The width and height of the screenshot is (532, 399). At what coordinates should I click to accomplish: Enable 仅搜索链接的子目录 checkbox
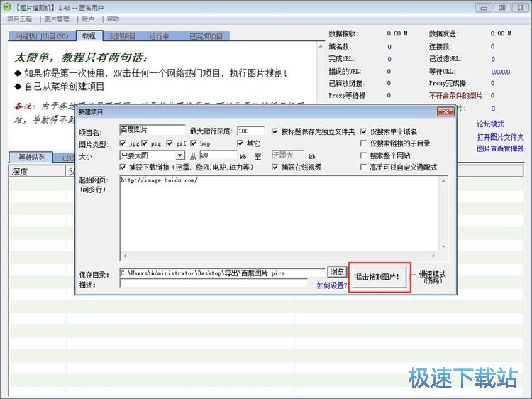363,143
